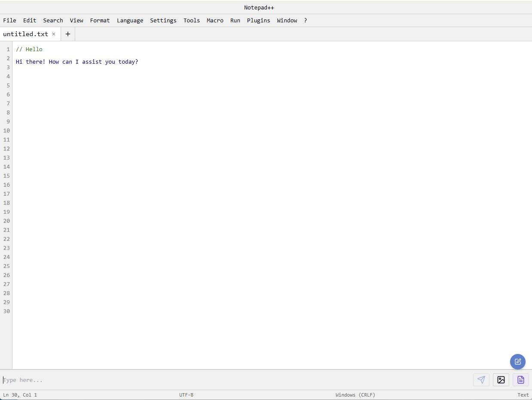Click the blue floating edit button
The image size is (532, 400).
point(518,362)
